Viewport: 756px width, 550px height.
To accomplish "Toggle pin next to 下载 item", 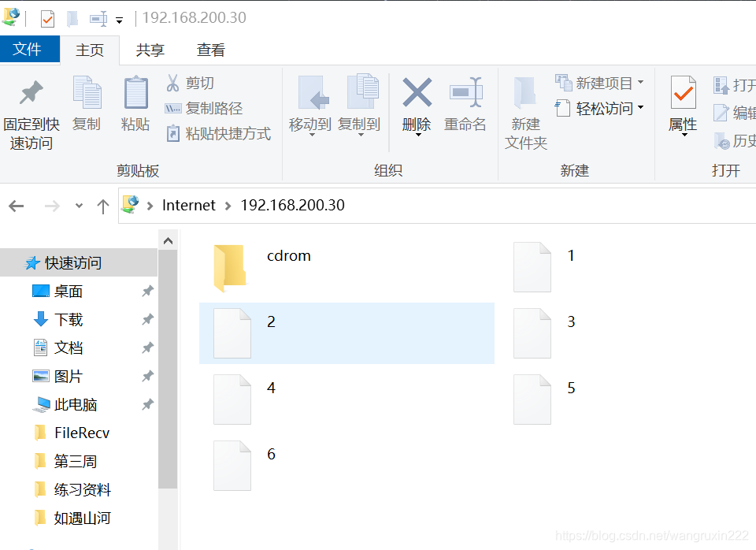I will pyautogui.click(x=146, y=319).
